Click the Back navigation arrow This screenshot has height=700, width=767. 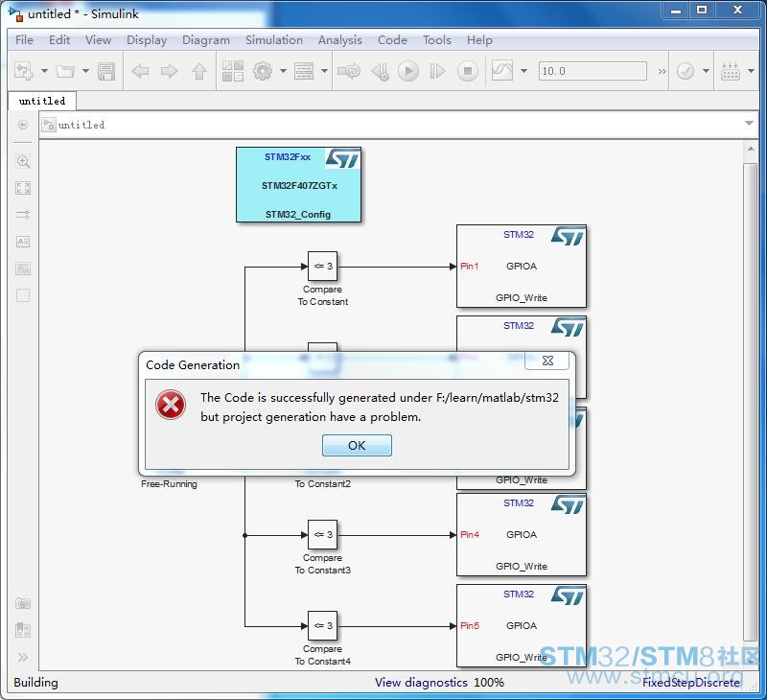[x=140, y=71]
